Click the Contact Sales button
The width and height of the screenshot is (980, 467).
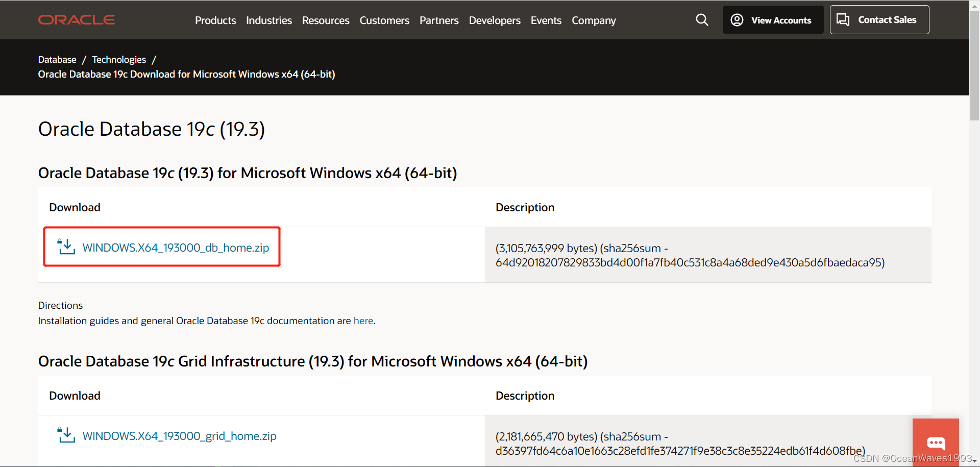tap(879, 20)
